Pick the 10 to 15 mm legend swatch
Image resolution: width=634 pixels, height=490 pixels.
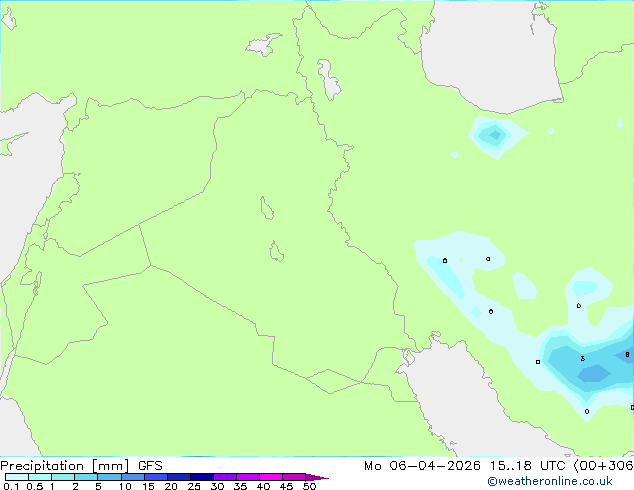(x=132, y=477)
